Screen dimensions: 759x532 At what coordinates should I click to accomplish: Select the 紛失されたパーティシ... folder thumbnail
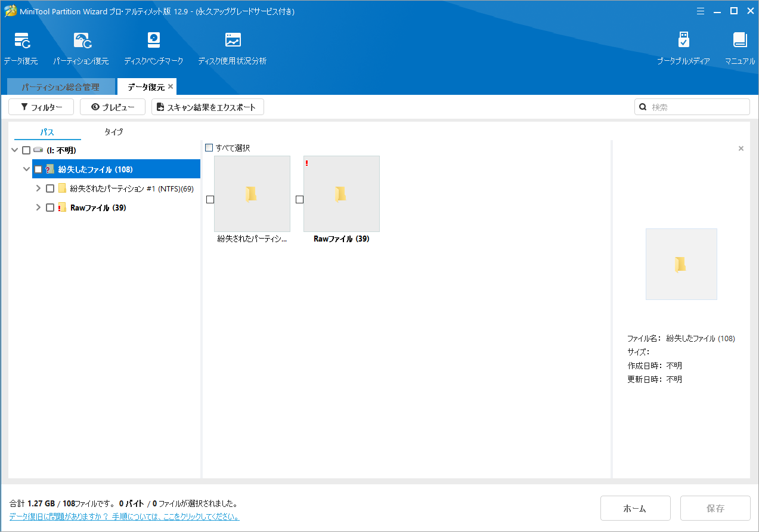click(x=252, y=194)
